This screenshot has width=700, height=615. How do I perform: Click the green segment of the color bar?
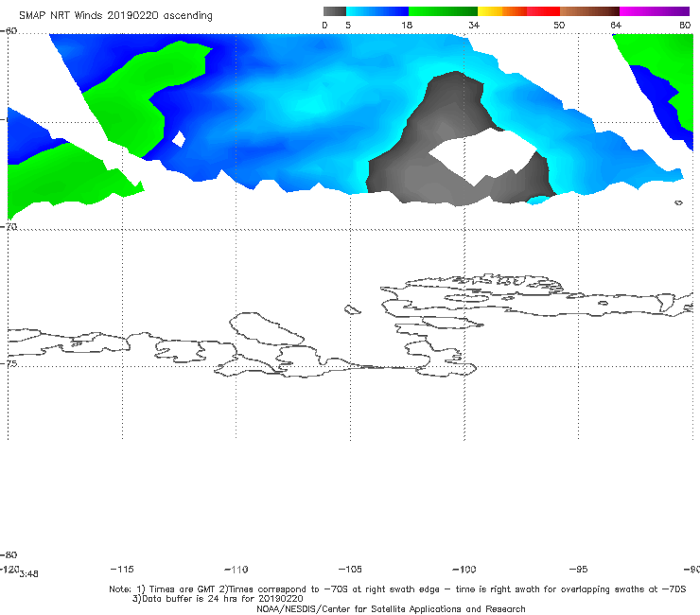click(443, 11)
